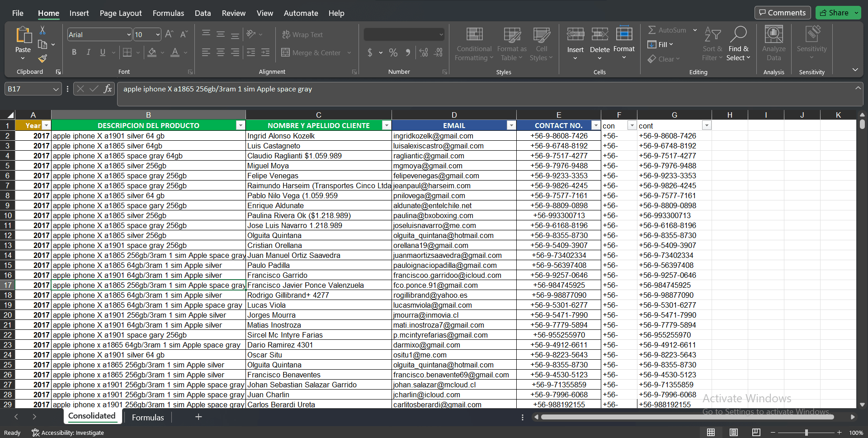This screenshot has height=438, width=868.
Task: Toggle Italic formatting
Action: [x=88, y=52]
